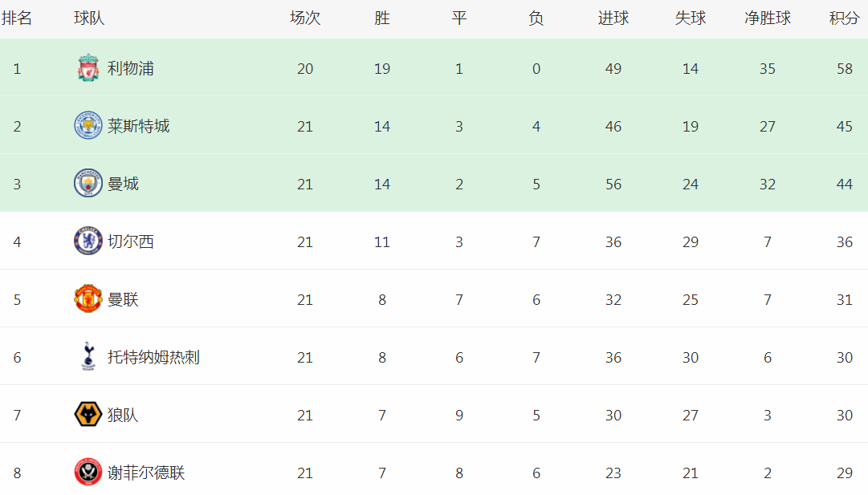This screenshot has width=868, height=495.
Task: Click the 净胜球 column header
Action: coord(768,18)
